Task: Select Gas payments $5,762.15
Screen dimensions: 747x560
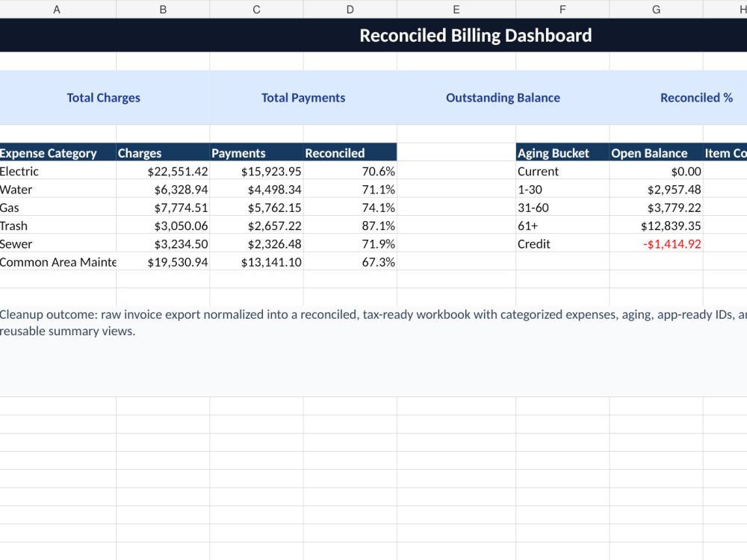Action: pyautogui.click(x=256, y=207)
